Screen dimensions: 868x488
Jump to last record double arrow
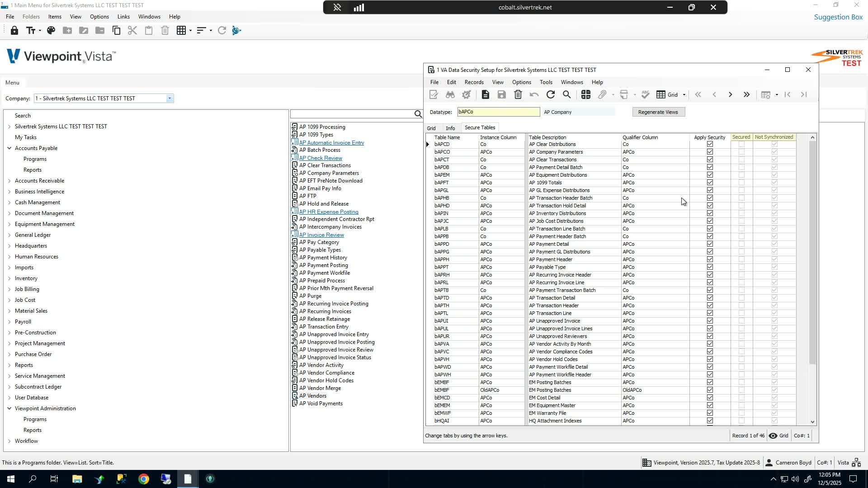[x=746, y=94]
